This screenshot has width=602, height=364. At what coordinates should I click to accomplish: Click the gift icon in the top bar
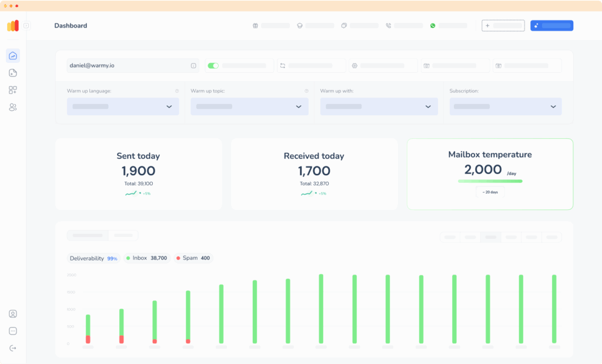(255, 26)
